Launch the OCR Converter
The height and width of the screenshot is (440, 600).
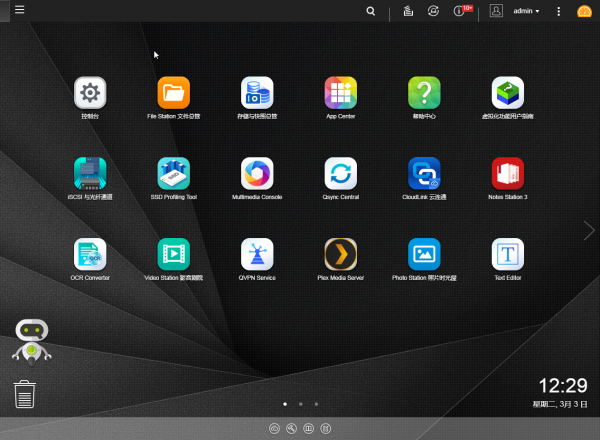pos(90,254)
